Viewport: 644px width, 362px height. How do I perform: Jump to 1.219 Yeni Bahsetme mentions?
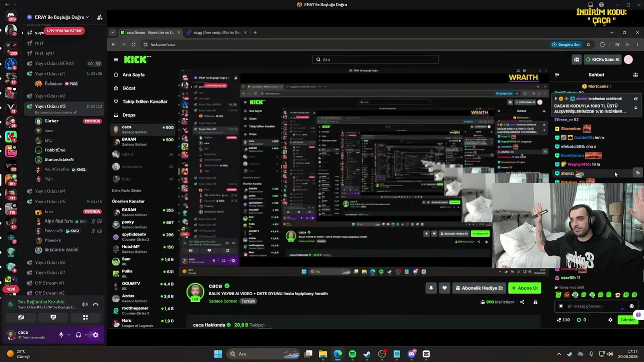tap(64, 31)
